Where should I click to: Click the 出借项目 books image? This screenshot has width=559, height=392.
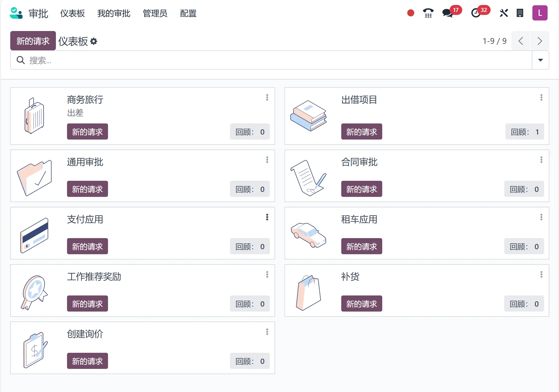tap(308, 116)
